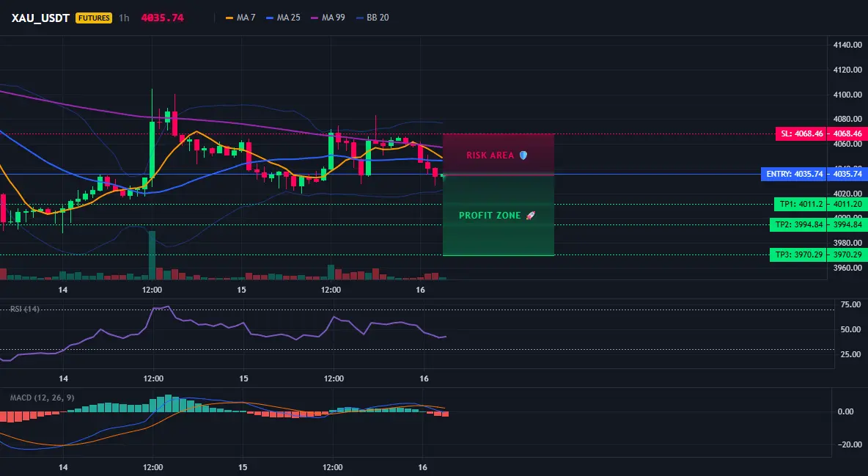Click the yellow FUTURES badge
The width and height of the screenshot is (868, 476).
pos(94,18)
